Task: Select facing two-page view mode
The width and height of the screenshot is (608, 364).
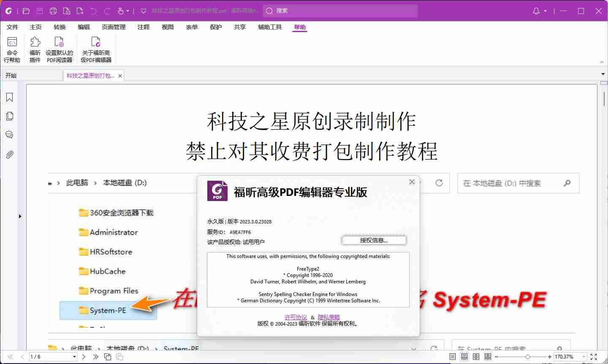Action: click(476, 357)
